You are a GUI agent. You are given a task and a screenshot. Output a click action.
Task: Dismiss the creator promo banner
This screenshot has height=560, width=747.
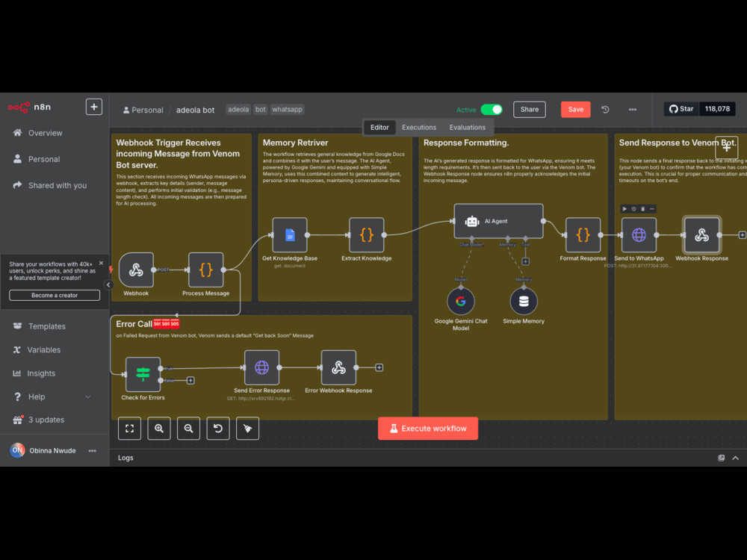tap(101, 263)
